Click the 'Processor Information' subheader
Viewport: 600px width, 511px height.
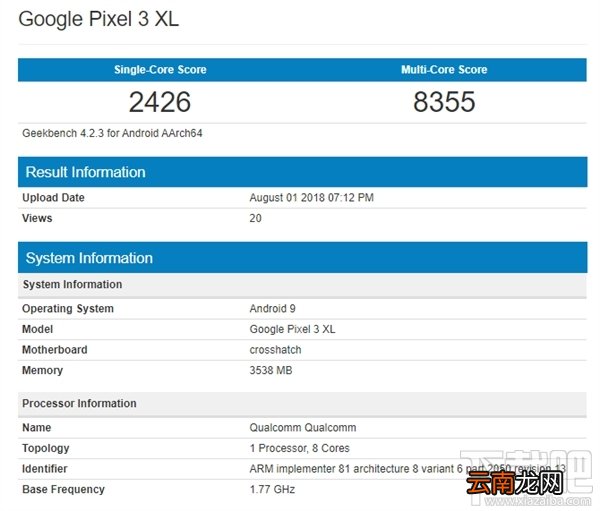[302, 403]
